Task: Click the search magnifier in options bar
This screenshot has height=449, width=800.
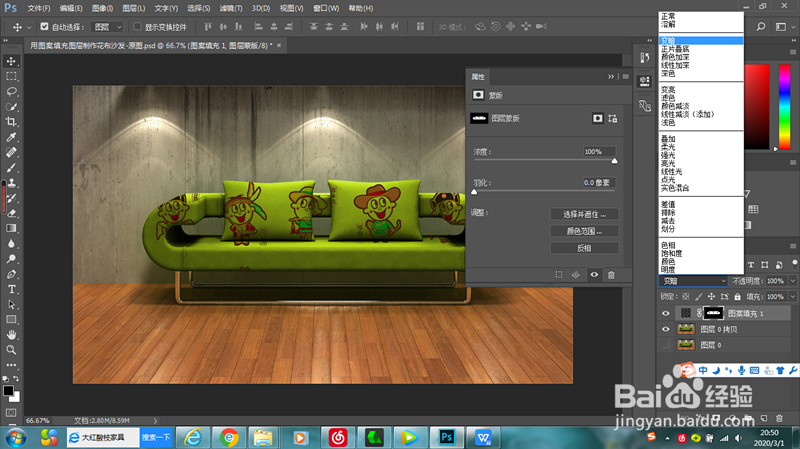Action: [761, 27]
